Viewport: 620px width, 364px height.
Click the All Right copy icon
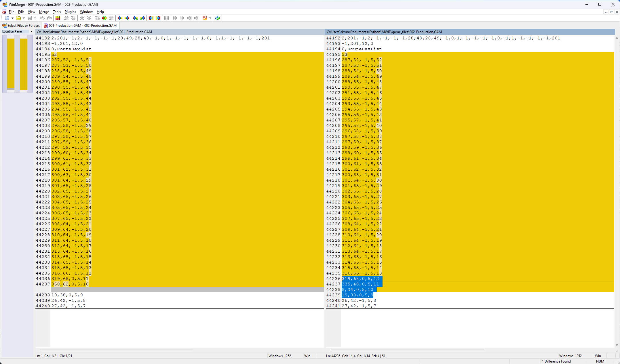[151, 18]
